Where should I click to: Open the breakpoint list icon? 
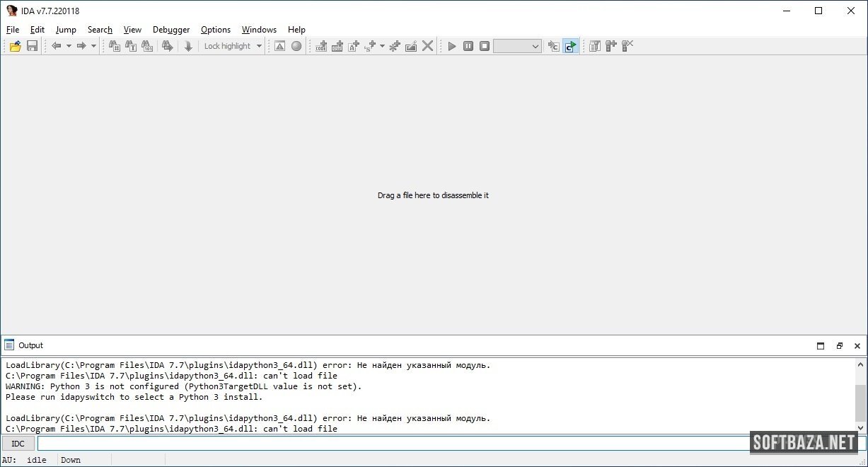point(595,46)
